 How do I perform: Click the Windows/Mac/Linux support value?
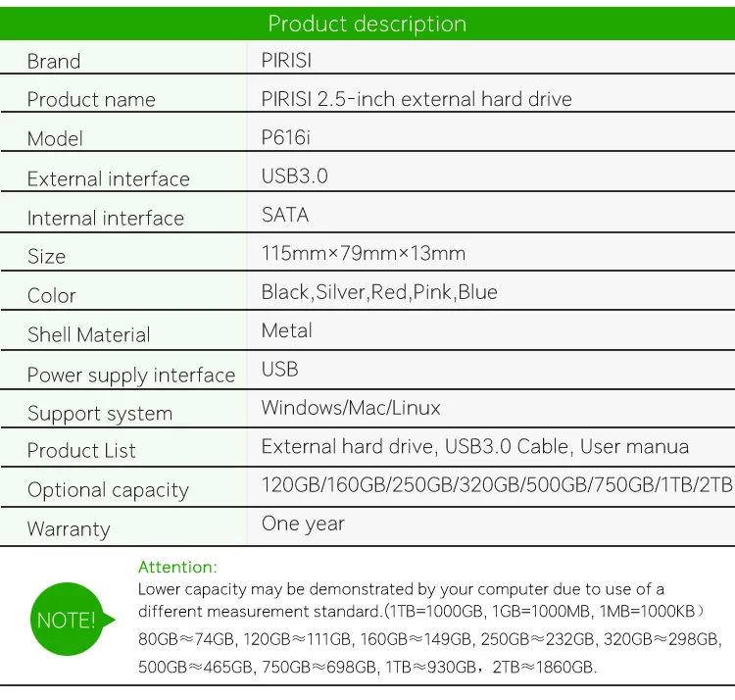(x=351, y=408)
